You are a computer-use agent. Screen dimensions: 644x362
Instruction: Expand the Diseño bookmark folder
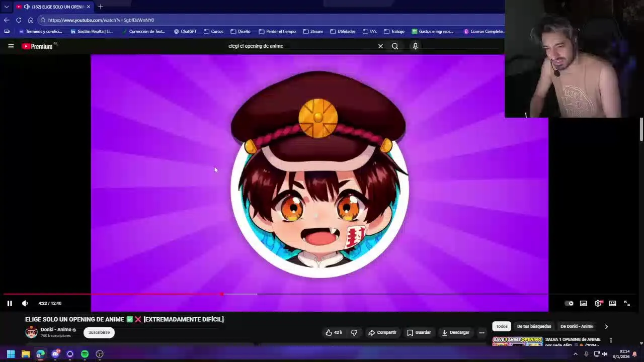click(x=240, y=31)
